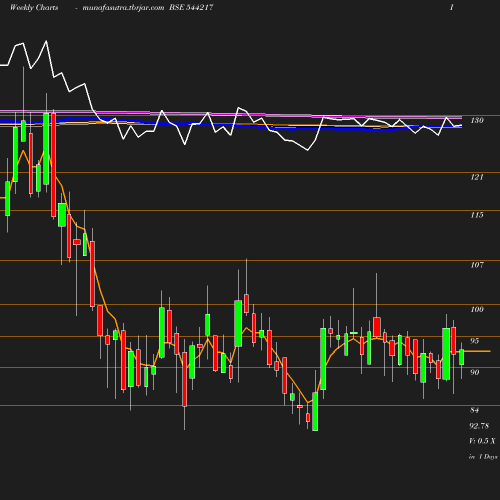Click the 95 price axis label

(475, 341)
